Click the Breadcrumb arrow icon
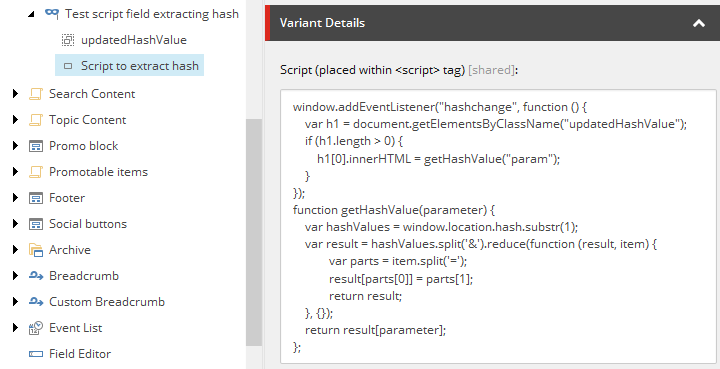720x369 pixels. point(35,276)
